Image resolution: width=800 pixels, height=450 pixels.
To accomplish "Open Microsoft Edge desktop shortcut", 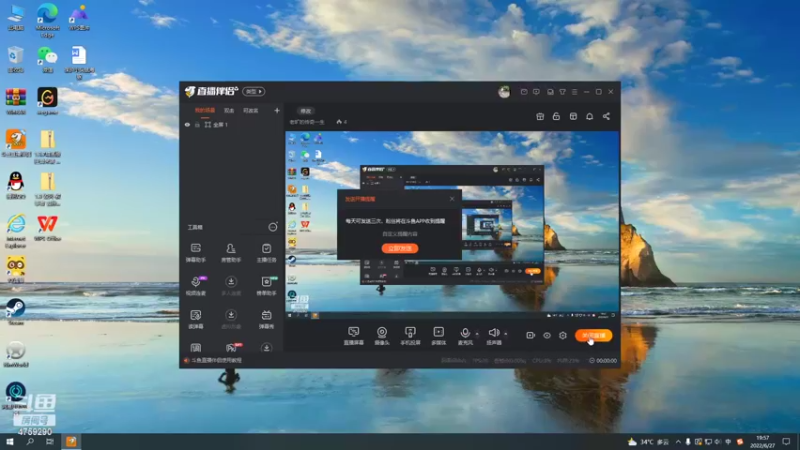I will click(47, 19).
